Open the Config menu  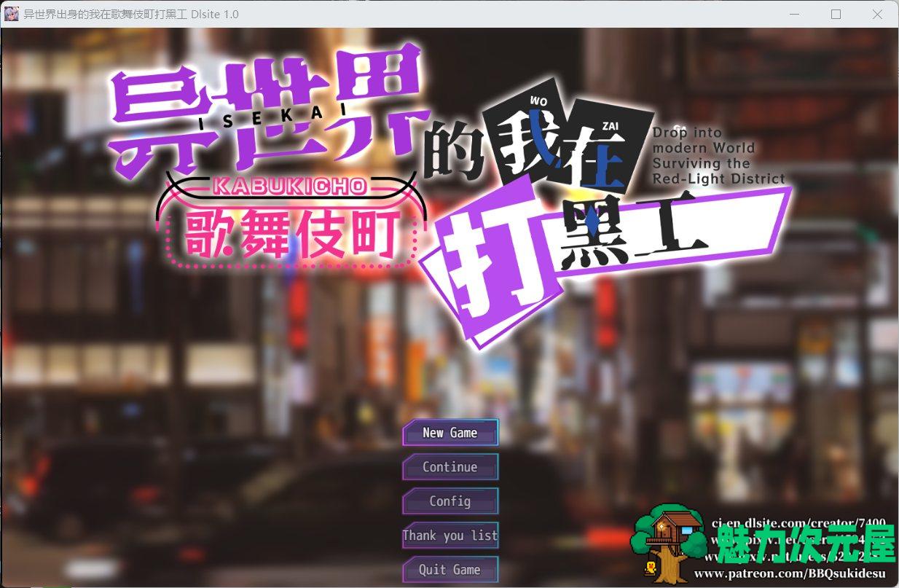coord(450,501)
